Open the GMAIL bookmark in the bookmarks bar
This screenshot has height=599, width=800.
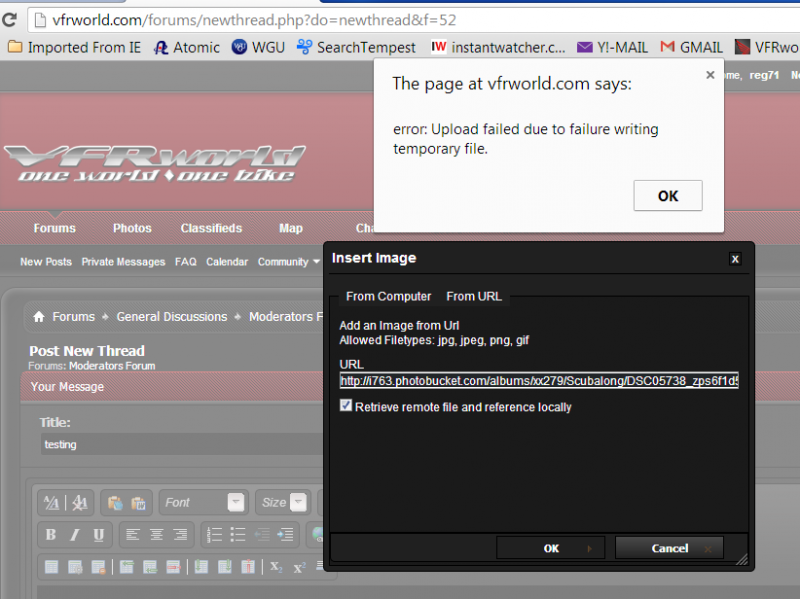[x=691, y=47]
